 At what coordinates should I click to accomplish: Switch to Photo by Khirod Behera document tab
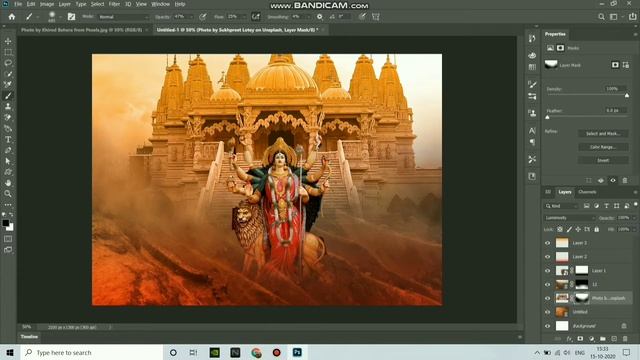pos(82,30)
